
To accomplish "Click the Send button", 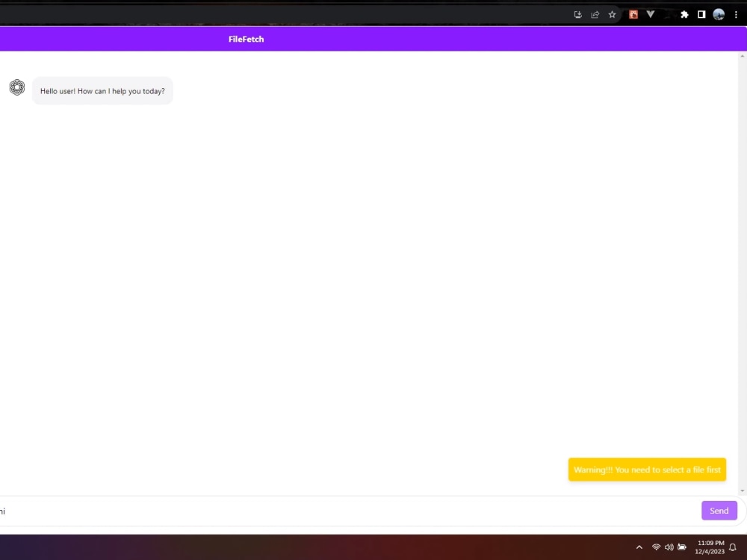I will [x=719, y=511].
